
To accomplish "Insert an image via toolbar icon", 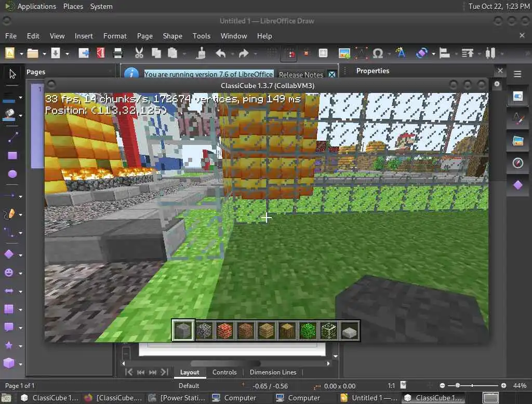I will [x=344, y=53].
